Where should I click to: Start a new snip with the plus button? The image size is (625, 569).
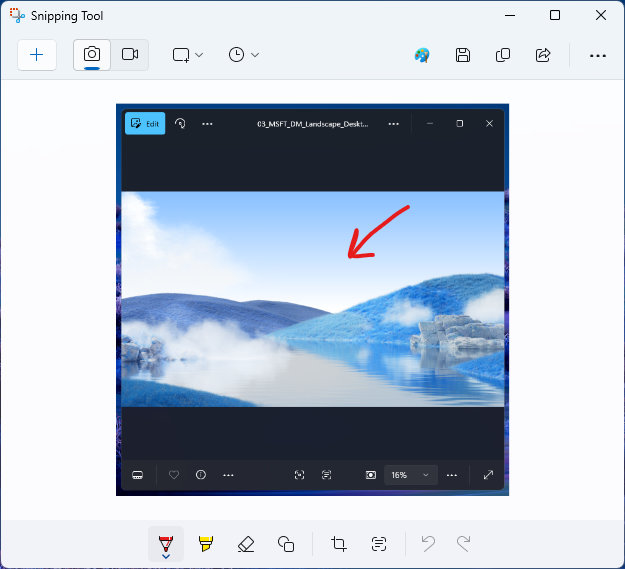coord(37,55)
